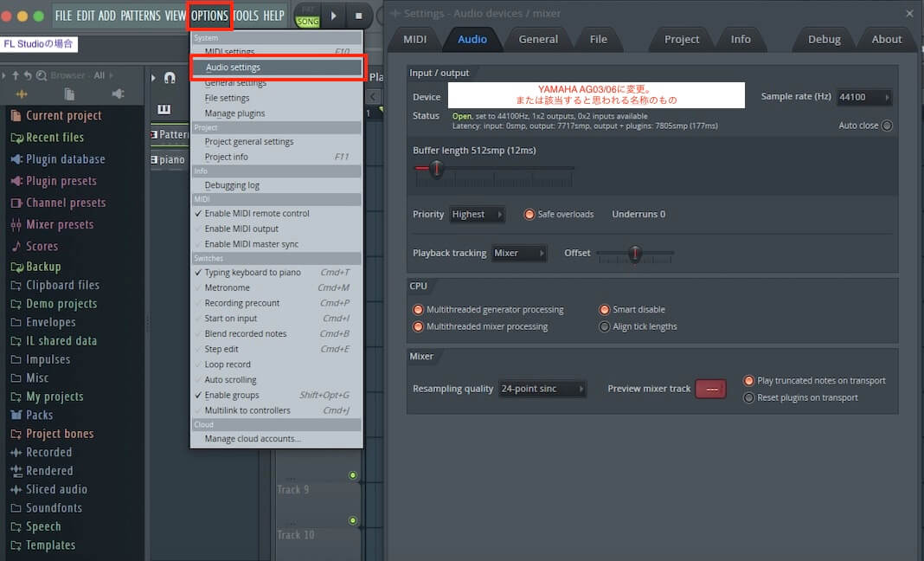The width and height of the screenshot is (924, 561).
Task: Start playback with the play button
Action: coord(334,16)
